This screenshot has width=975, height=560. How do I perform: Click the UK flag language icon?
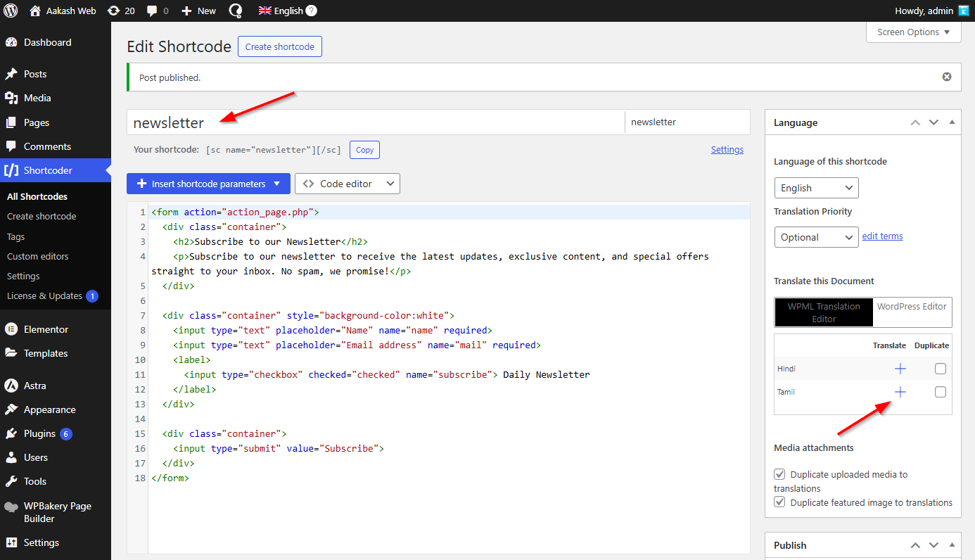[265, 11]
